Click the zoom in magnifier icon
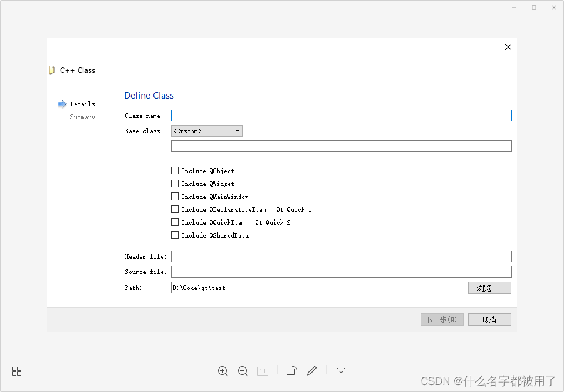The image size is (564, 392). (x=223, y=371)
